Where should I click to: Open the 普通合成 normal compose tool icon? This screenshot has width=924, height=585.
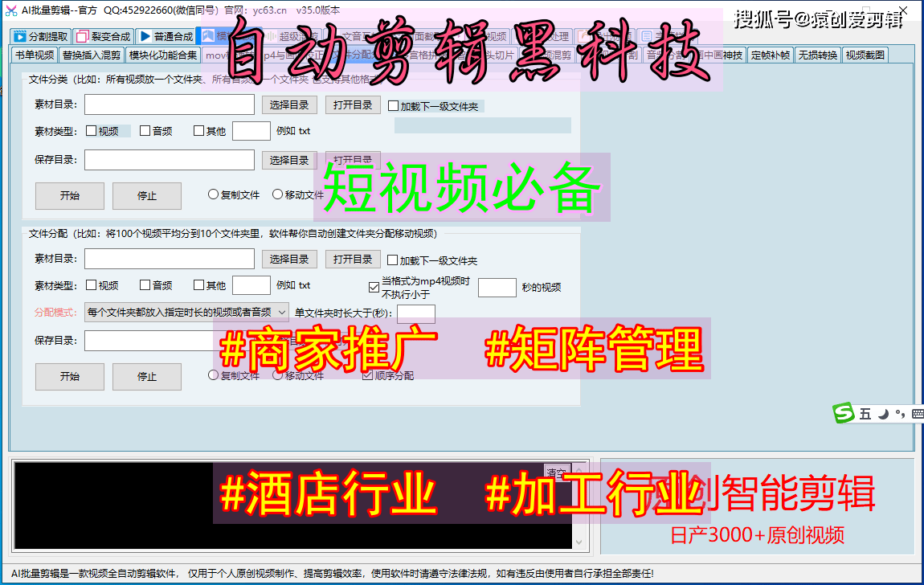point(144,36)
